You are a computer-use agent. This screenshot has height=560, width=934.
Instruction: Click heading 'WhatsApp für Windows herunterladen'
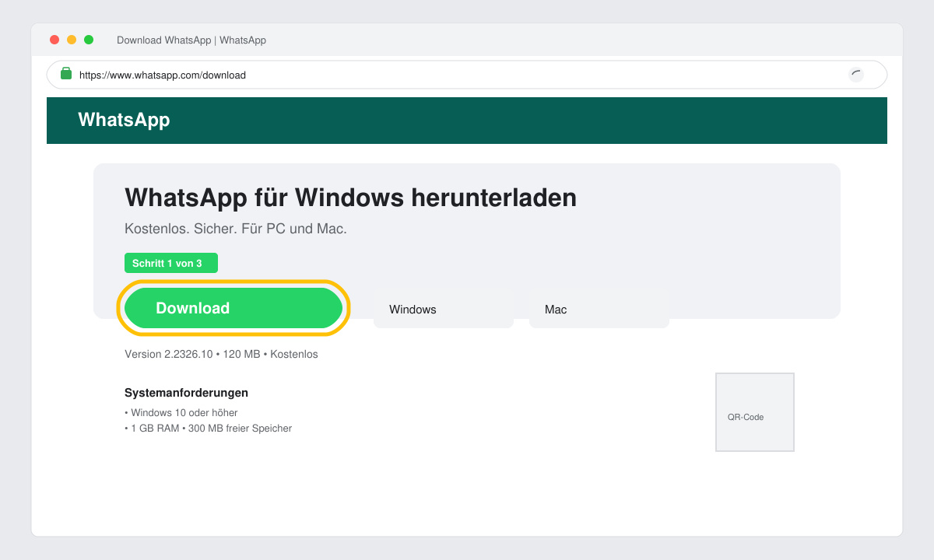tap(350, 198)
